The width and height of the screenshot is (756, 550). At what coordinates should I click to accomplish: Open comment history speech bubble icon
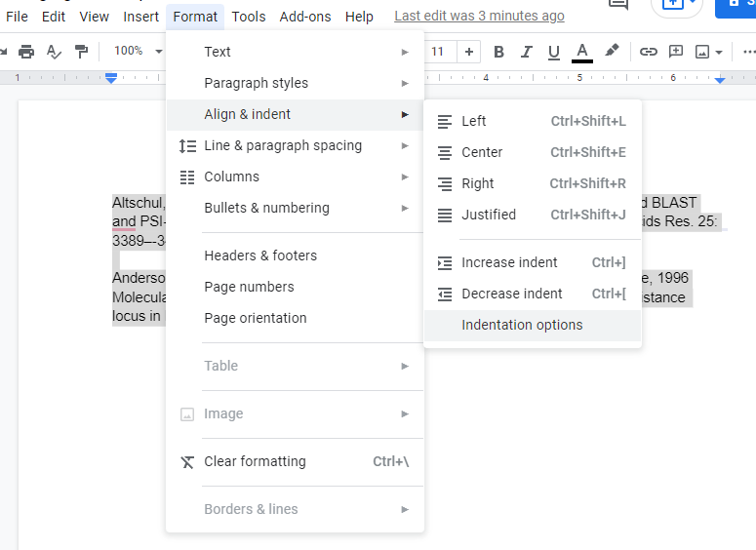pos(617,4)
